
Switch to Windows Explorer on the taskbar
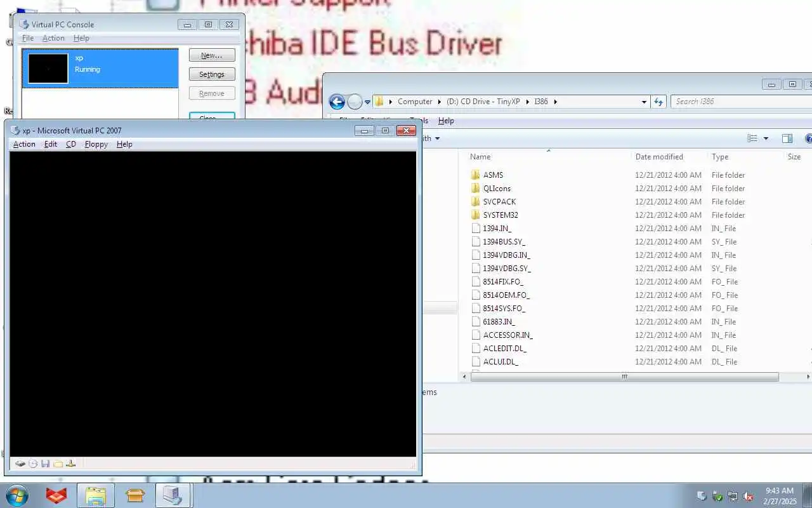(96, 495)
